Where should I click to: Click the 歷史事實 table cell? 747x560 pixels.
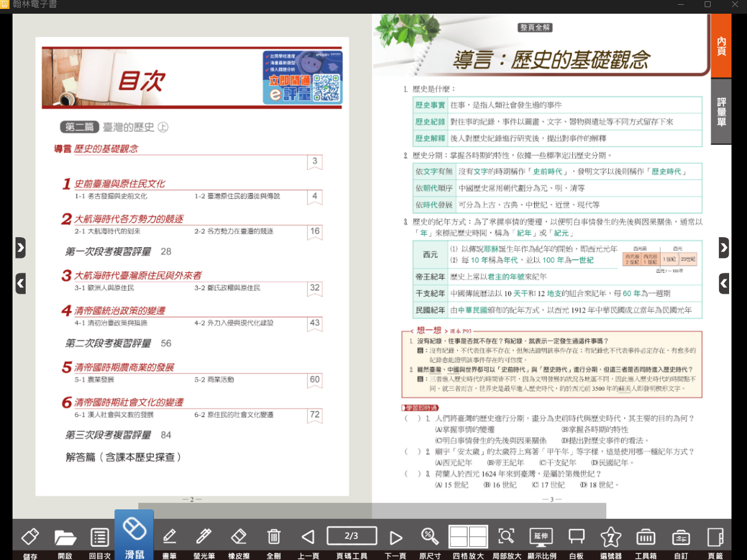430,105
